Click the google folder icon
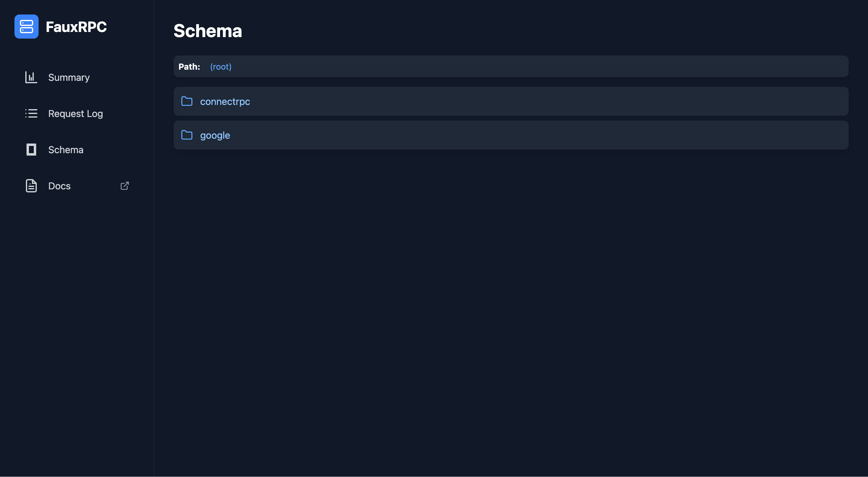 tap(187, 135)
